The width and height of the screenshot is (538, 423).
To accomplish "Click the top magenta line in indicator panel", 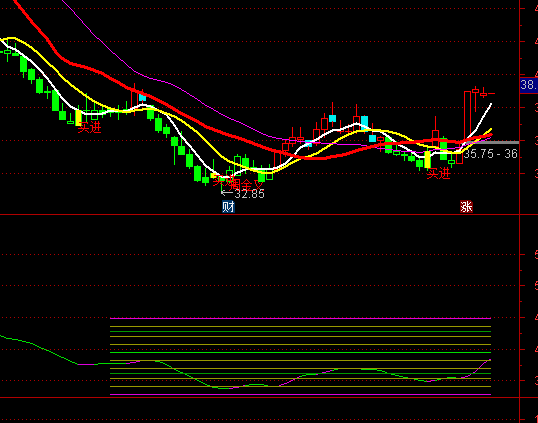I will (x=300, y=318).
